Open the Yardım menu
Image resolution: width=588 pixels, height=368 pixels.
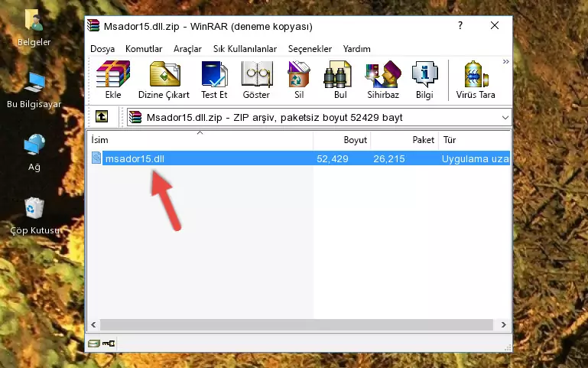(x=356, y=49)
